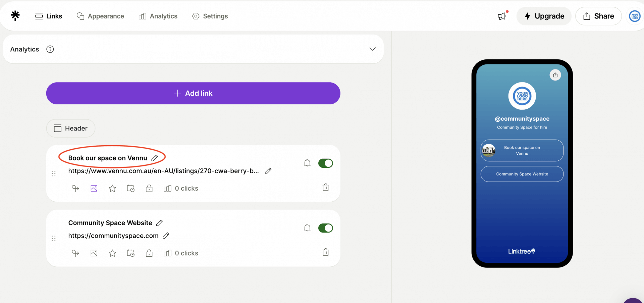Go to the Settings section
Screen dimensions: 644x303
210,16
